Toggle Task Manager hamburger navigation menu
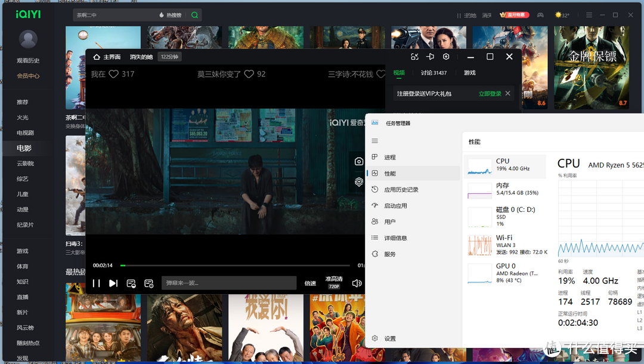Screen dimensions: 644x364 (x=374, y=141)
